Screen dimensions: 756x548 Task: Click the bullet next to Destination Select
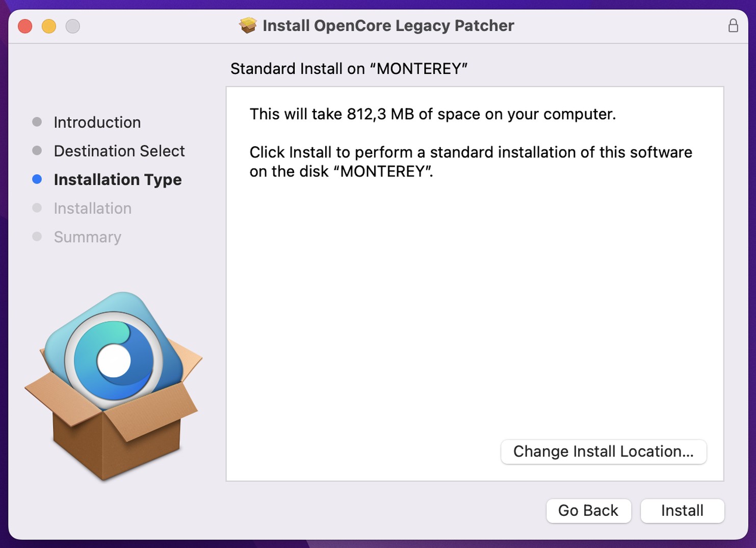37,150
